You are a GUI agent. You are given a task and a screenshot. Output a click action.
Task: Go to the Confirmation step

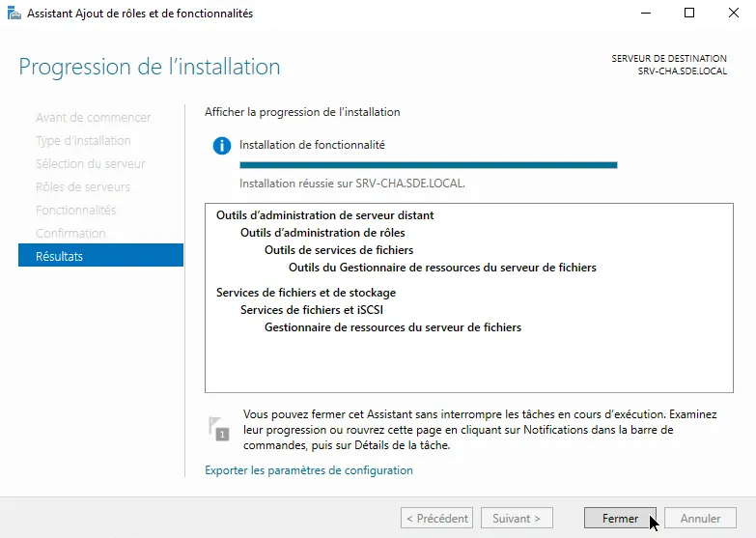tap(70, 233)
